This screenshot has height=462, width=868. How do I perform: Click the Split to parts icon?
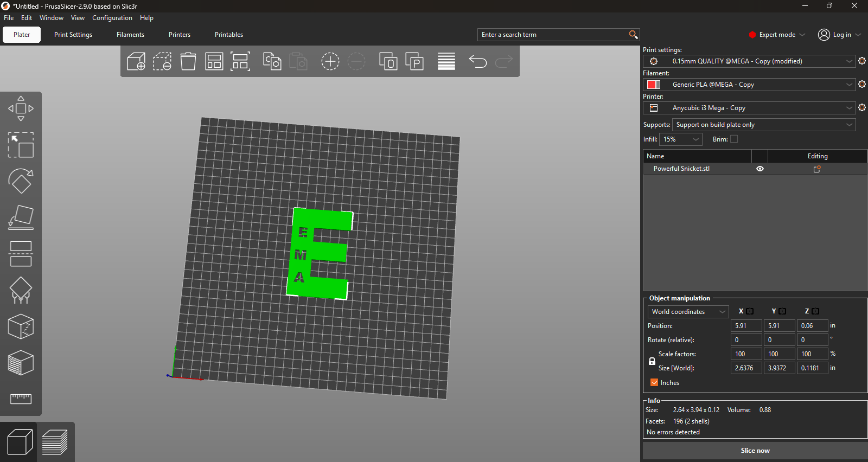tap(414, 61)
